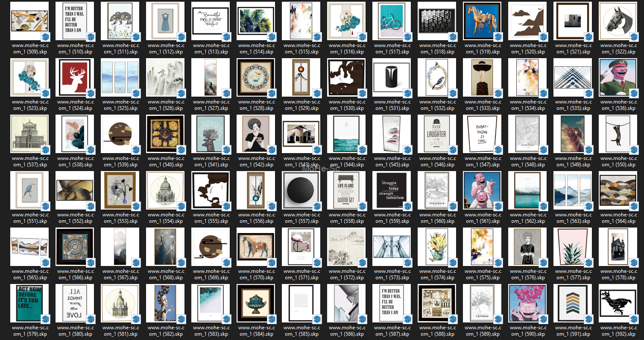The width and height of the screenshot is (644, 340).
Task: Click SketchUp icon on blue bird file (551)
Action: click(x=45, y=206)
